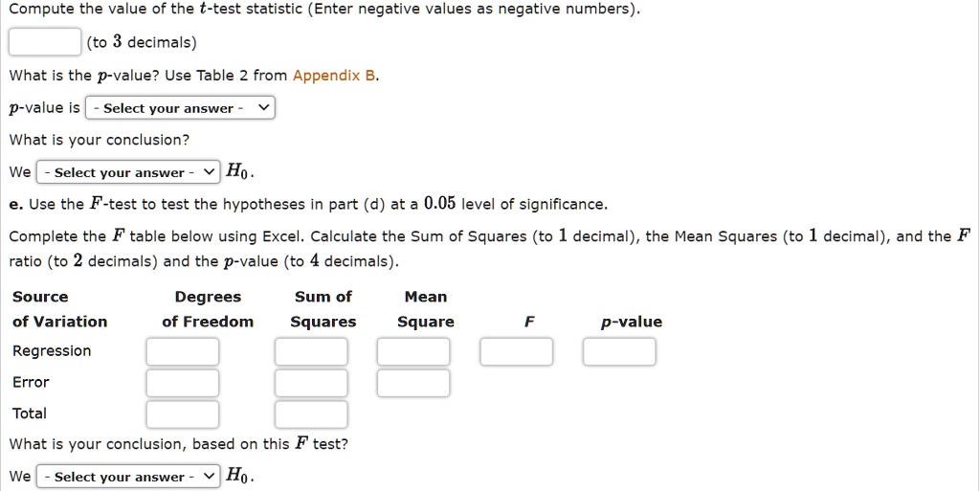
Task: Open the Appendix B link
Action: [334, 76]
